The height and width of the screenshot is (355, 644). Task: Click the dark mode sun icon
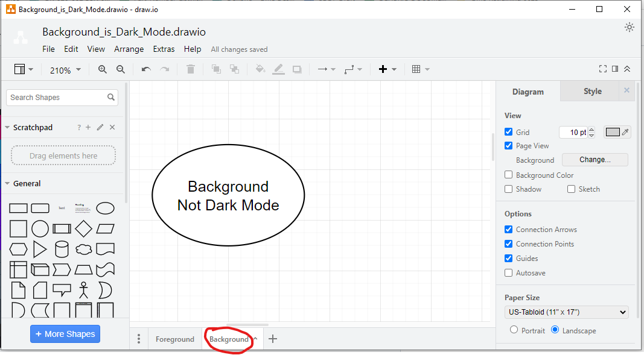point(629,27)
